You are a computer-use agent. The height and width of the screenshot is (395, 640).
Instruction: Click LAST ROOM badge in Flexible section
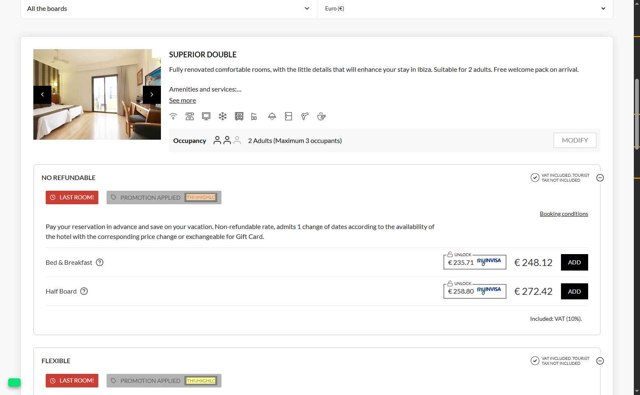[72, 381]
